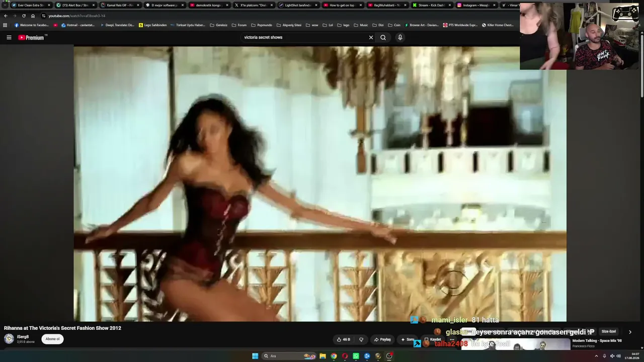Dislike the video with thumbs-down icon
Image resolution: width=644 pixels, height=362 pixels.
tap(361, 339)
